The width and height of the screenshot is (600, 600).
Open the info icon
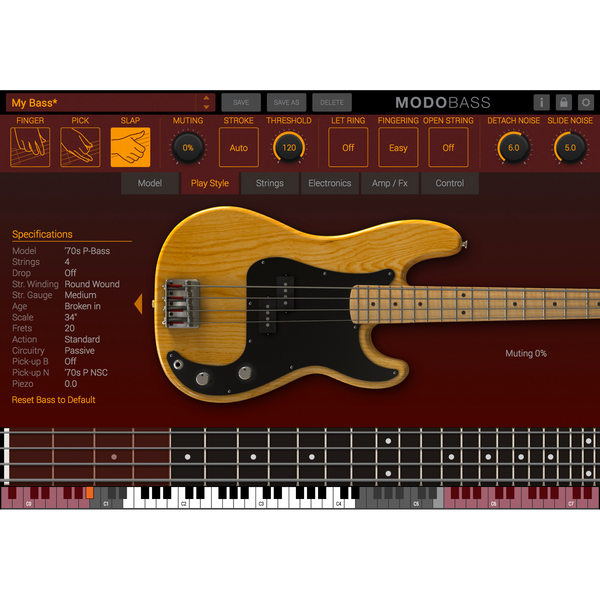(541, 103)
